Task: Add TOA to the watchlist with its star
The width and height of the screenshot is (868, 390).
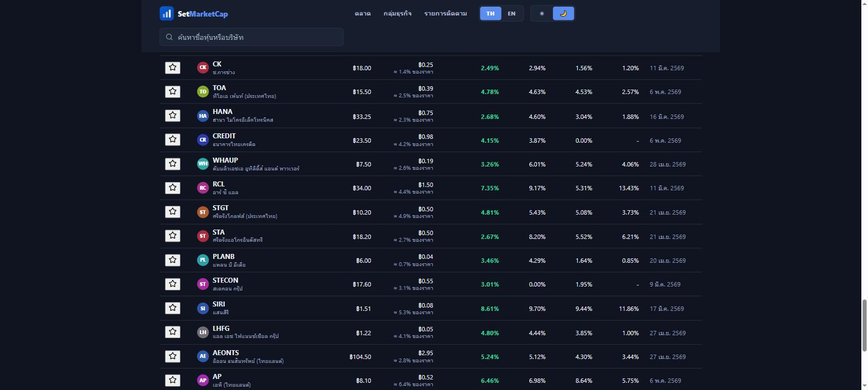Action: click(173, 91)
